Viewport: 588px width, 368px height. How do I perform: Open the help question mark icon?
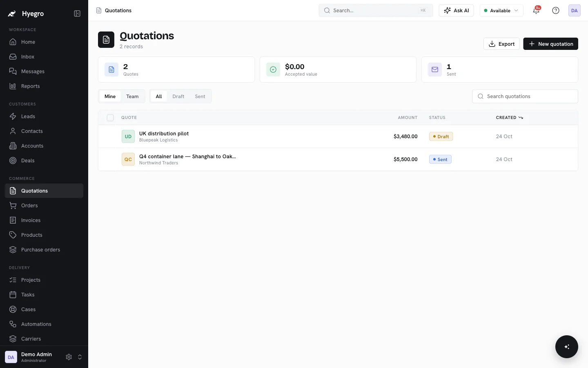coord(556,11)
